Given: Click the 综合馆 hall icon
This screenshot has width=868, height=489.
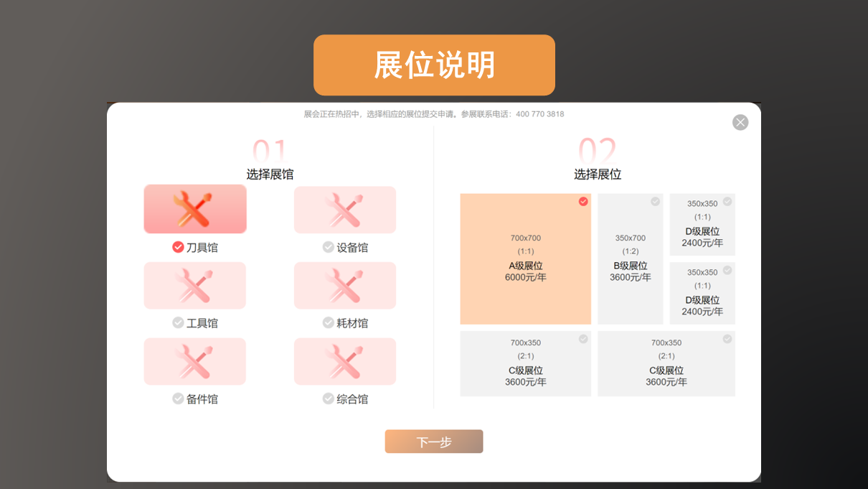Looking at the screenshot, I should tap(344, 361).
